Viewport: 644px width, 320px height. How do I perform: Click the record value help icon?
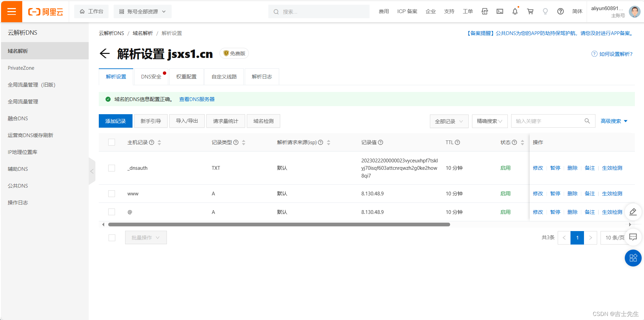381,142
